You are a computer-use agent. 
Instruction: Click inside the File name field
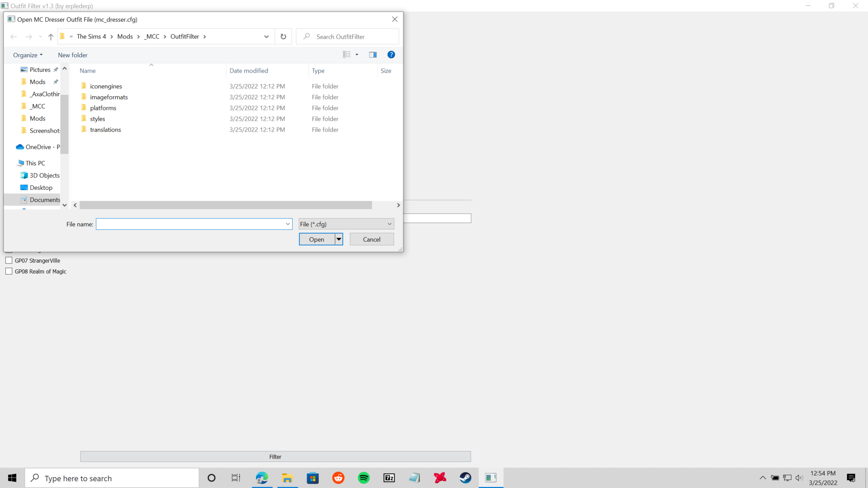tap(190, 224)
